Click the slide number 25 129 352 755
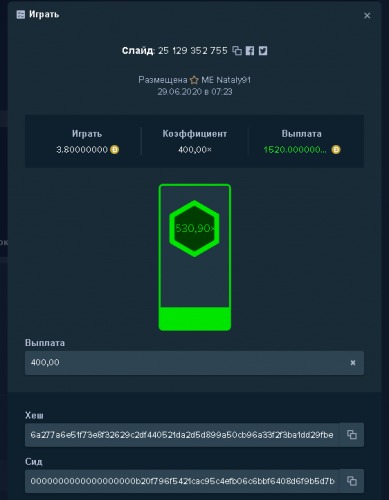 (193, 51)
